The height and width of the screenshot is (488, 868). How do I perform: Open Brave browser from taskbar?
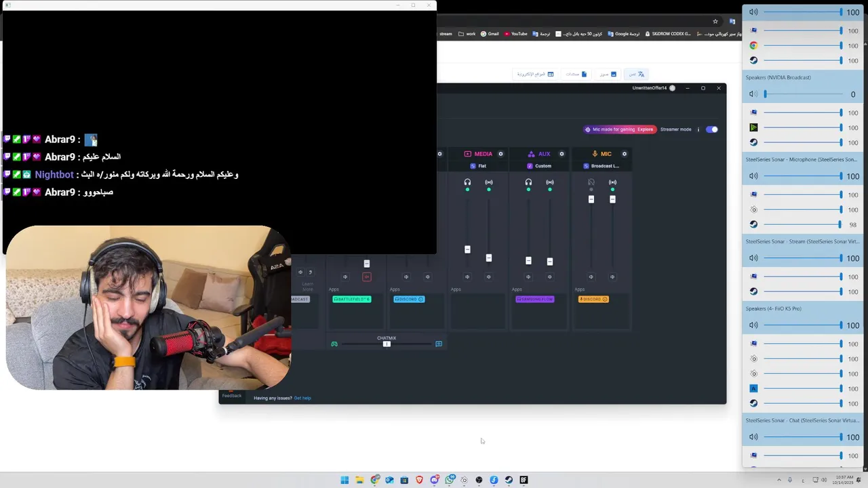pos(419,480)
